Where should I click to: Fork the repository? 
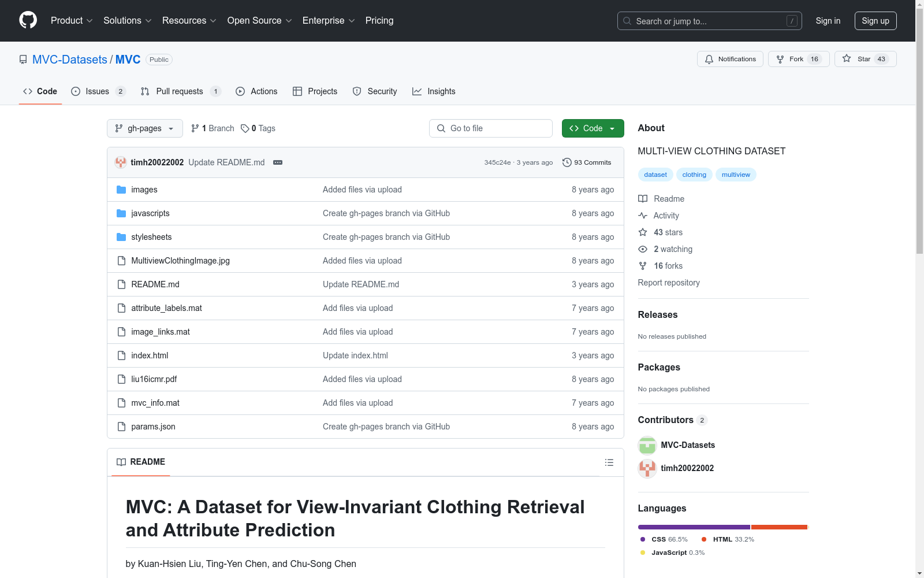799,59
